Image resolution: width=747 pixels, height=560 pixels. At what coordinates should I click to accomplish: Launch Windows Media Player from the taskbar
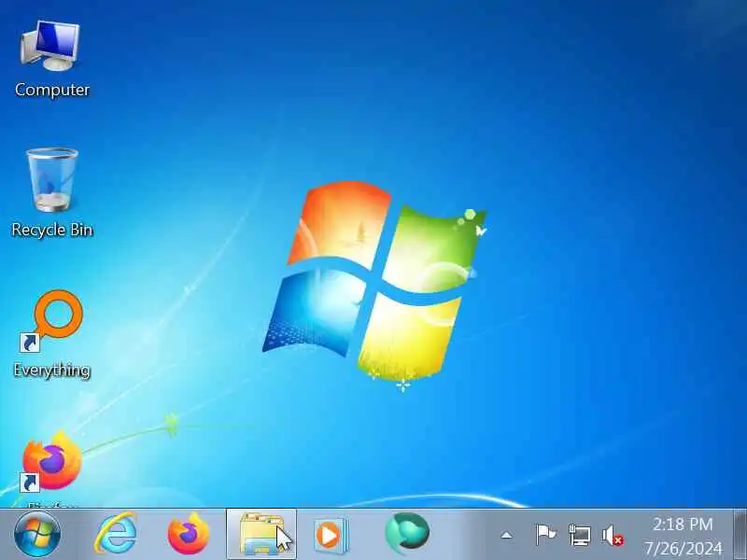331,536
